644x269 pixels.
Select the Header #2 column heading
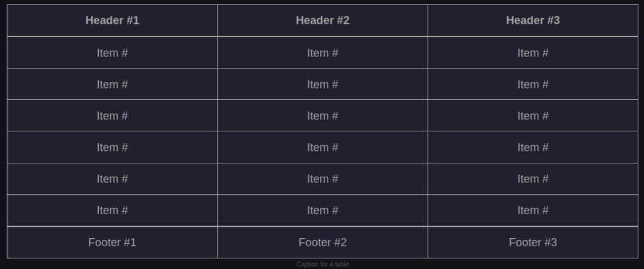(x=322, y=21)
